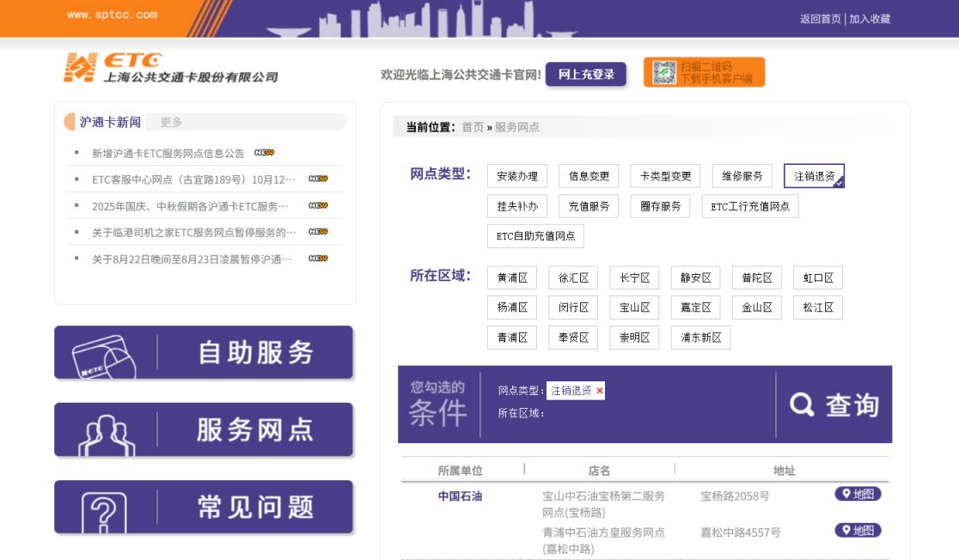Click the 网上充登录 login button

[x=586, y=75]
